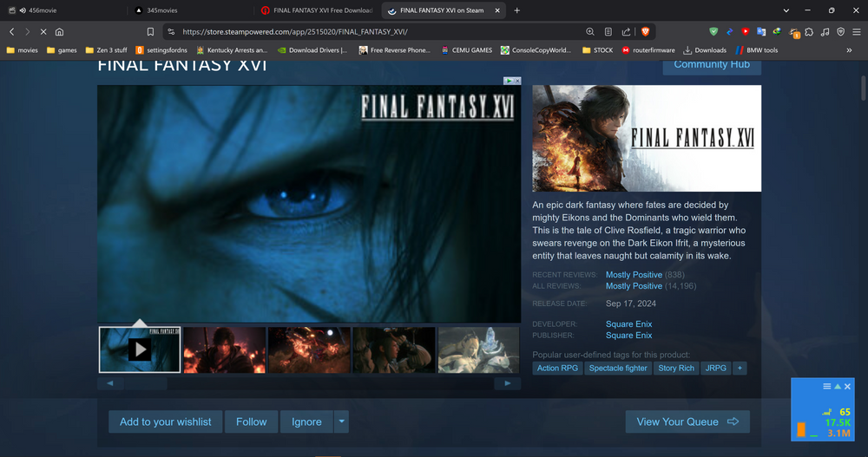Open the extensions puzzle piece menu
Viewport: 868px width, 457px height.
tap(809, 32)
